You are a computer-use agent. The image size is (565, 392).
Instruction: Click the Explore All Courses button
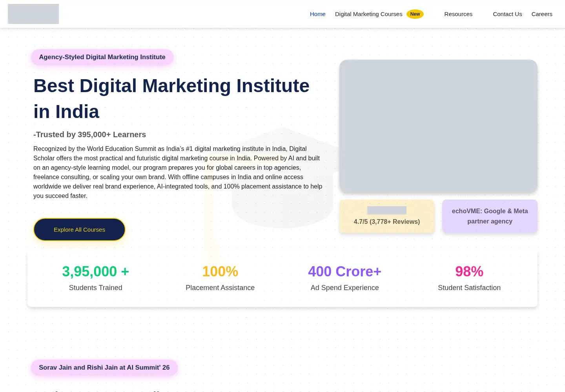79,230
